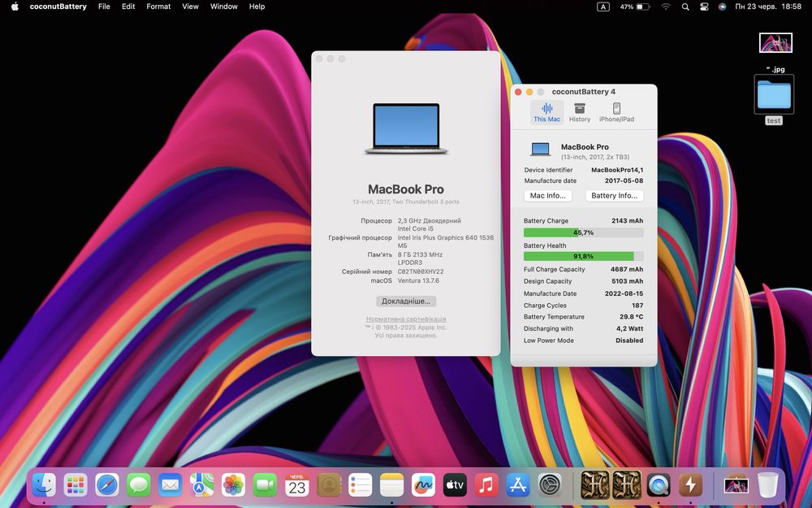812x508 pixels.
Task: Open the Wi-Fi status menu
Action: (666, 7)
